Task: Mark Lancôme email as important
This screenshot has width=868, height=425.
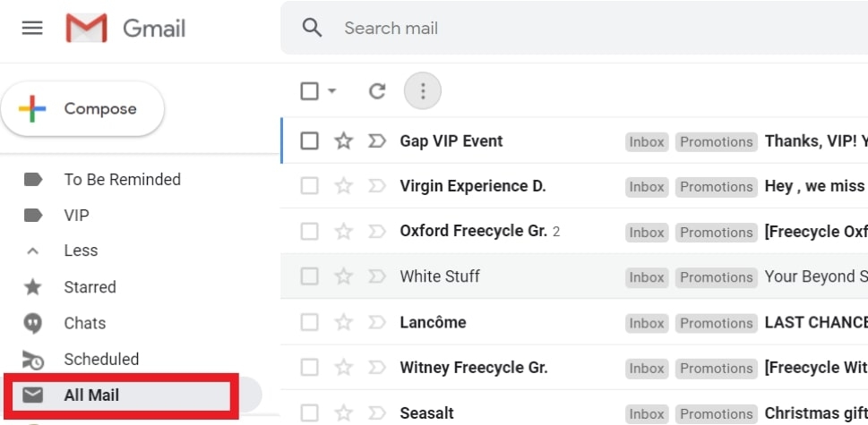Action: point(377,322)
